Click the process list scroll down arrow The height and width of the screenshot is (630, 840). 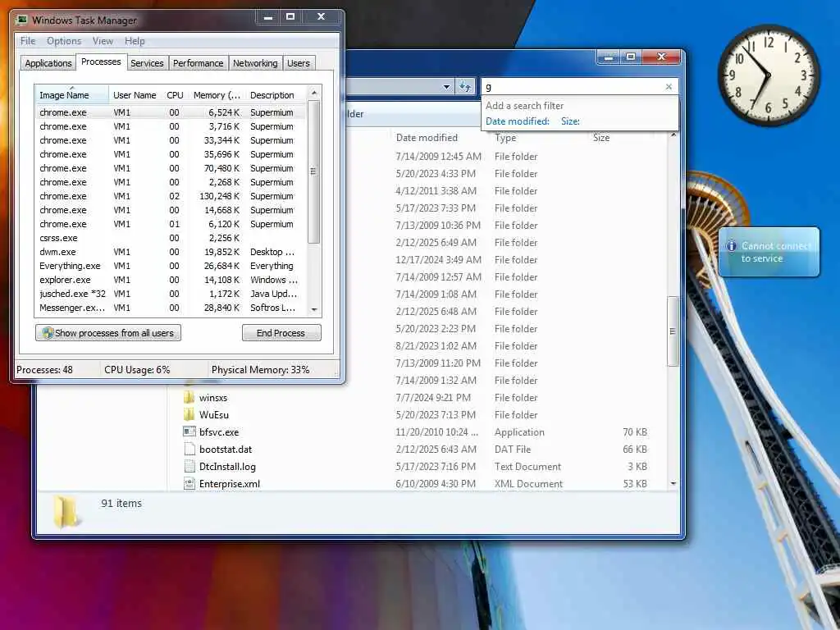[x=314, y=309]
